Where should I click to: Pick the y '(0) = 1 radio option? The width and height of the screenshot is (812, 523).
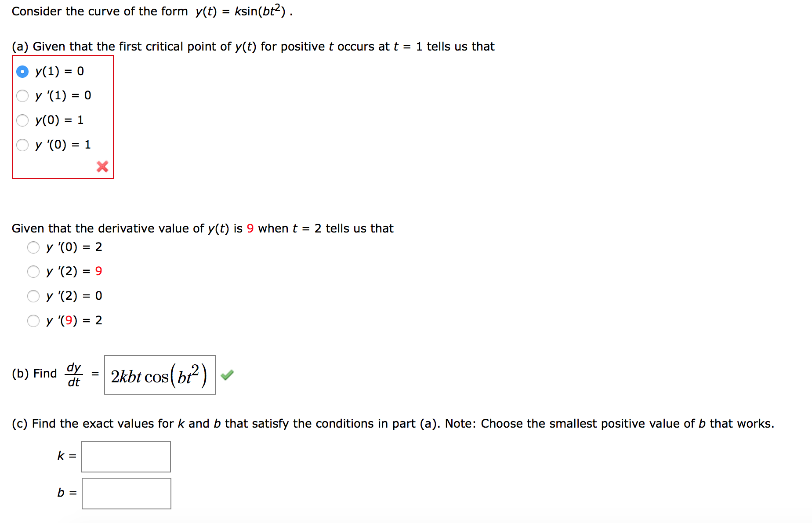(x=22, y=145)
